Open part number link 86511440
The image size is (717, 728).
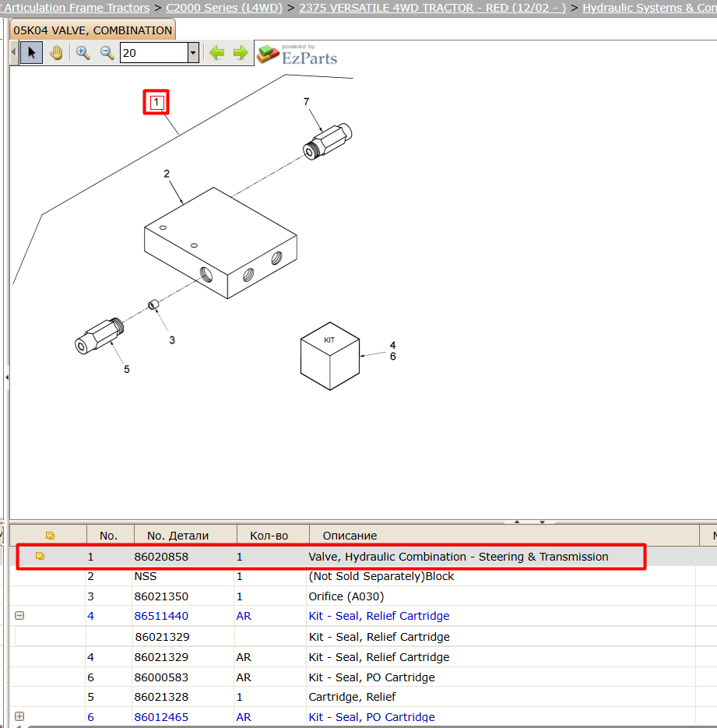pyautogui.click(x=161, y=616)
